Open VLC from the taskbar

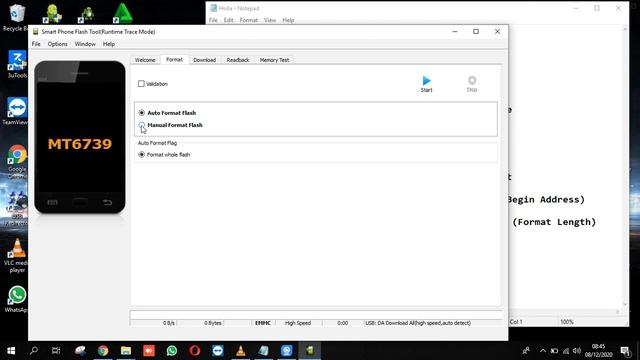pos(241,351)
